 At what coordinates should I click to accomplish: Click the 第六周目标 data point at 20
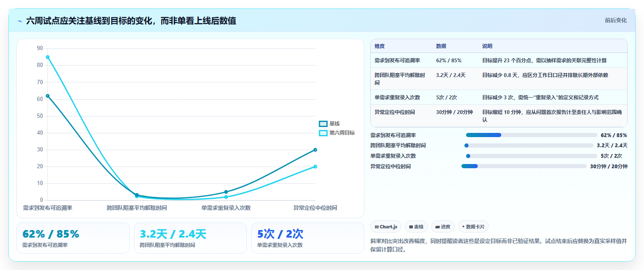[x=315, y=167]
